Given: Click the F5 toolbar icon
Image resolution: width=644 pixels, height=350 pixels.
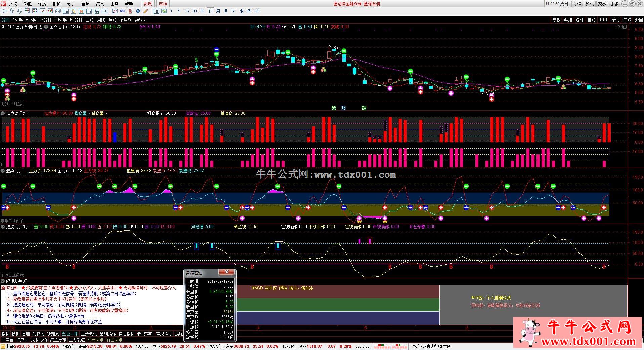Looking at the screenshot, I should 156,11.
